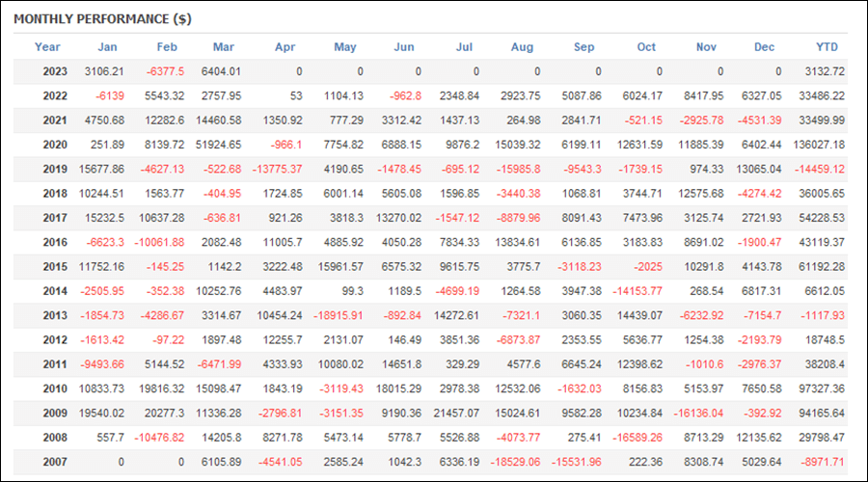This screenshot has width=868, height=482.
Task: Click the YTD column header
Action: [x=827, y=47]
